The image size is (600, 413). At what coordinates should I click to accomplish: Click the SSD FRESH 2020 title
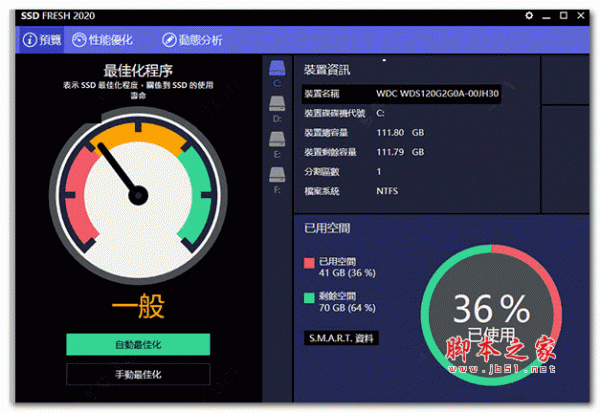click(x=58, y=16)
